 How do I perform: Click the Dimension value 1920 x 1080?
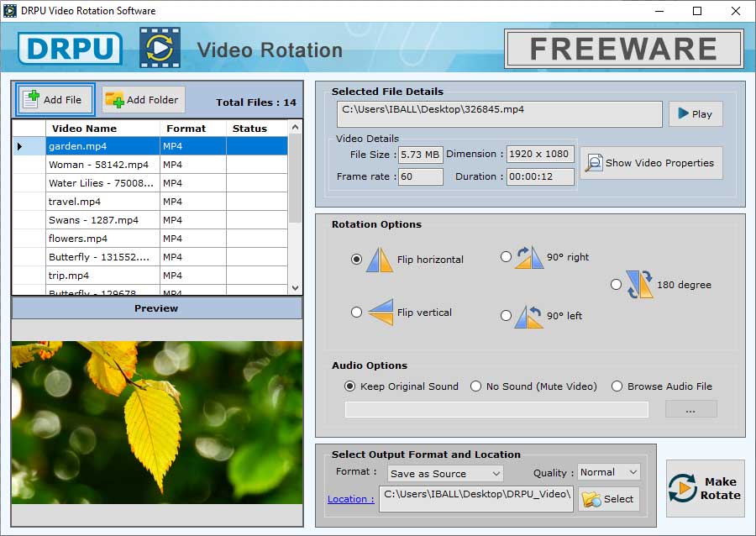pyautogui.click(x=540, y=155)
